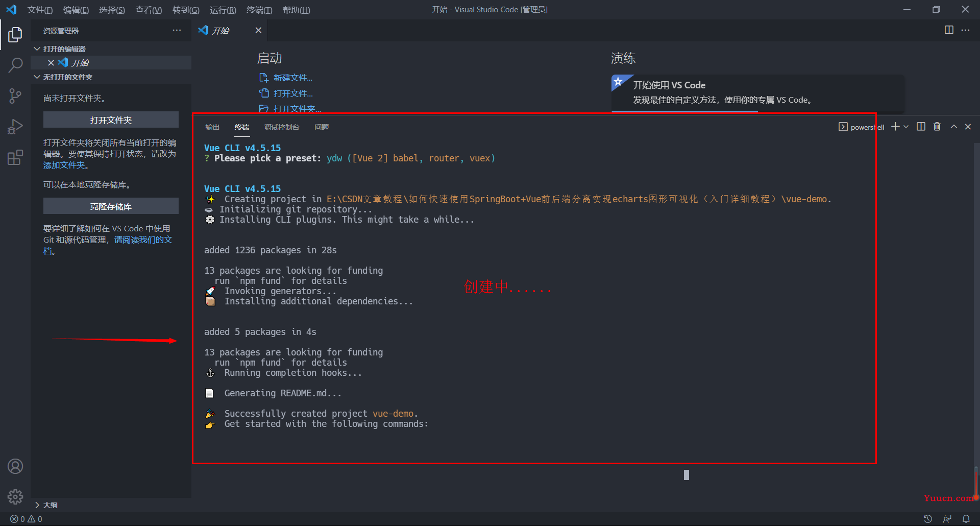Click the terminal input cursor block
Viewport: 980px width, 526px height.
point(687,475)
